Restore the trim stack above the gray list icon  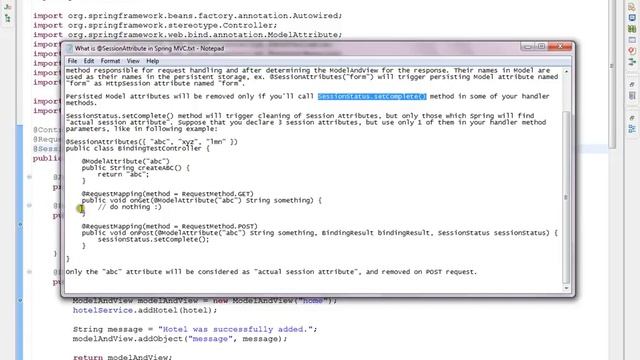[x=632, y=84]
